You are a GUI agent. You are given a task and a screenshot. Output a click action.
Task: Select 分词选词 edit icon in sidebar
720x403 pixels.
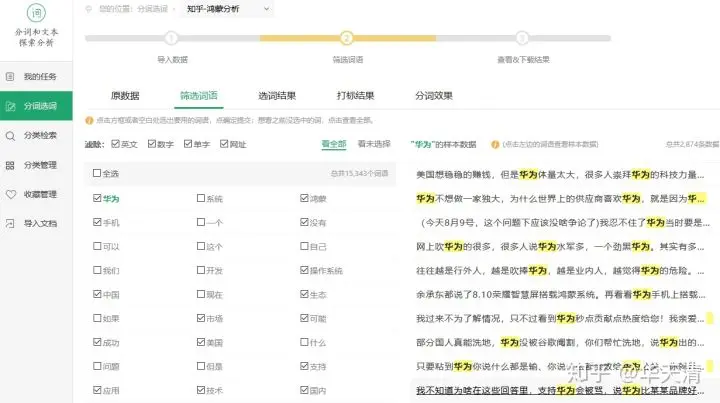[10, 106]
